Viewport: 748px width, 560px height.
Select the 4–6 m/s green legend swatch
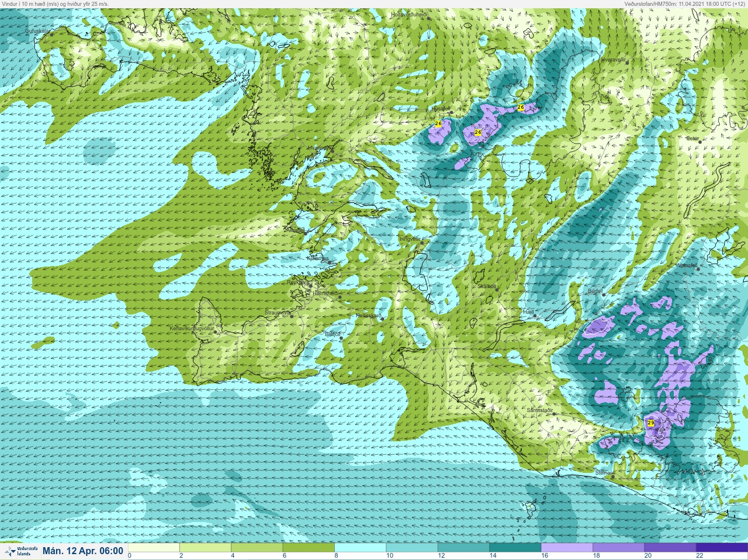click(257, 548)
